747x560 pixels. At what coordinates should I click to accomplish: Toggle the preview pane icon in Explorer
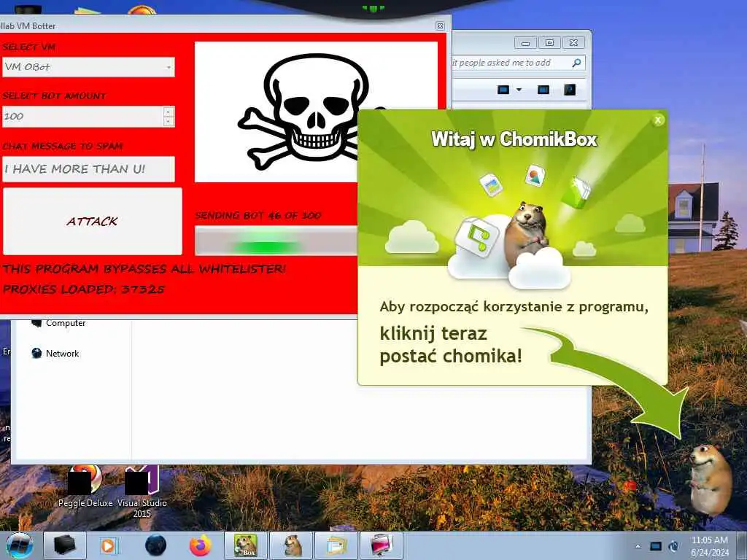pyautogui.click(x=543, y=90)
